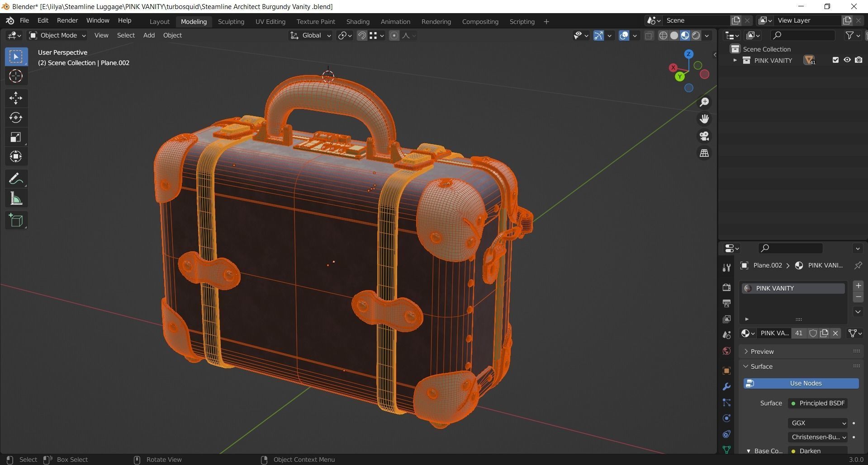Open the Scene properties tab

(x=726, y=335)
